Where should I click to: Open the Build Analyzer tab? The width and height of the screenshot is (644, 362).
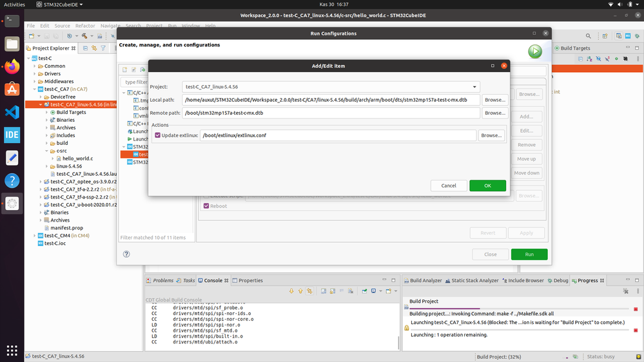coord(423,280)
